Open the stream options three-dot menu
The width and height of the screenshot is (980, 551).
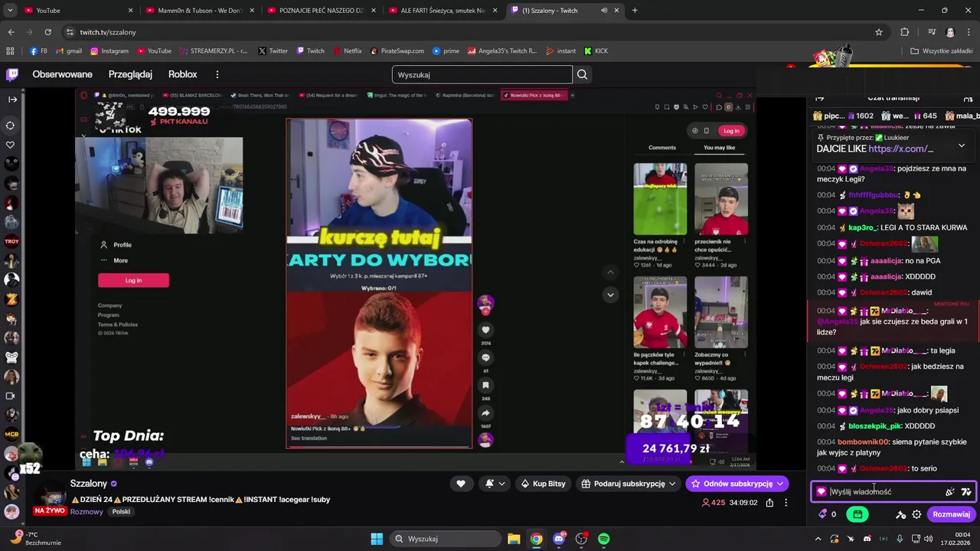point(786,503)
